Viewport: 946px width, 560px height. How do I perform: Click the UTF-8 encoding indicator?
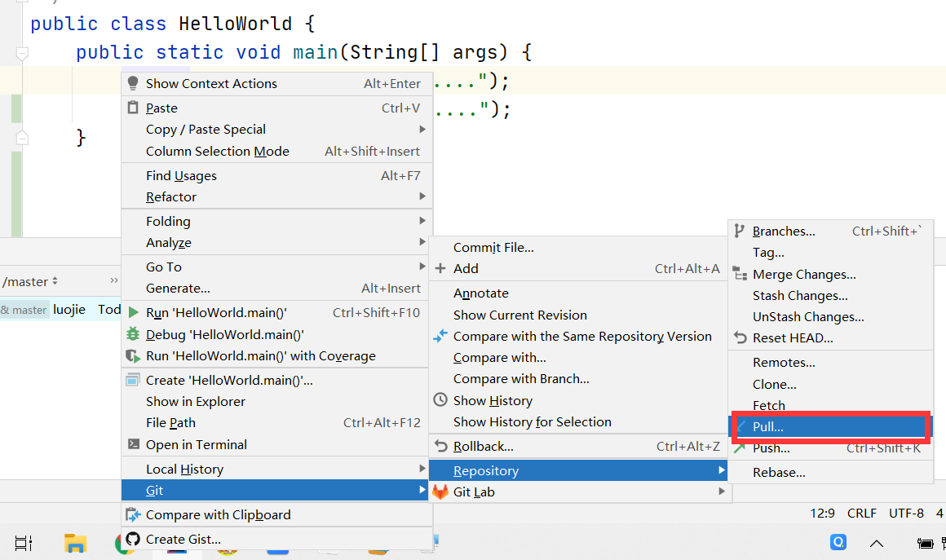click(906, 514)
